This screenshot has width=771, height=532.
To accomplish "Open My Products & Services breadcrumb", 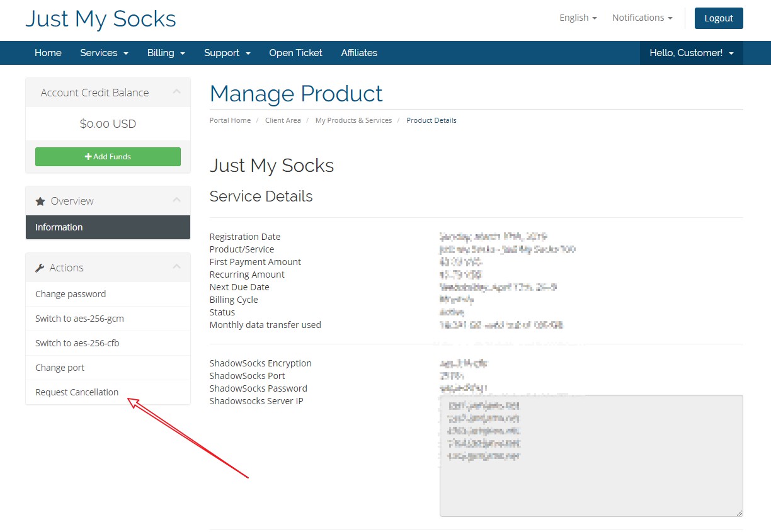I will (353, 120).
